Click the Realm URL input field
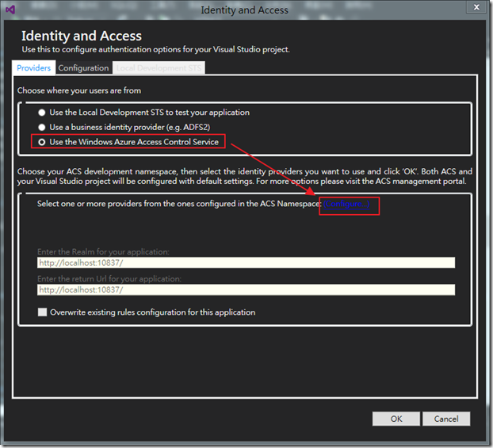This screenshot has width=493, height=448. coord(246,262)
